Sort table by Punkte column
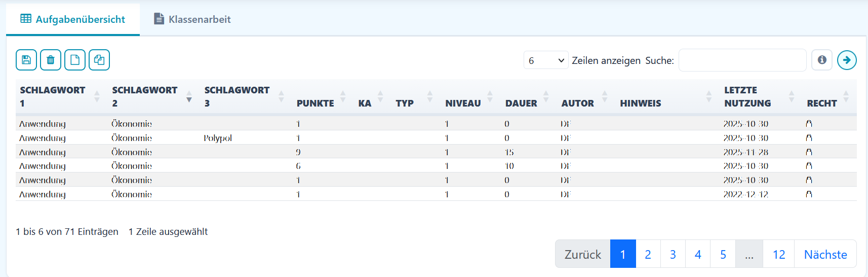 pos(315,103)
